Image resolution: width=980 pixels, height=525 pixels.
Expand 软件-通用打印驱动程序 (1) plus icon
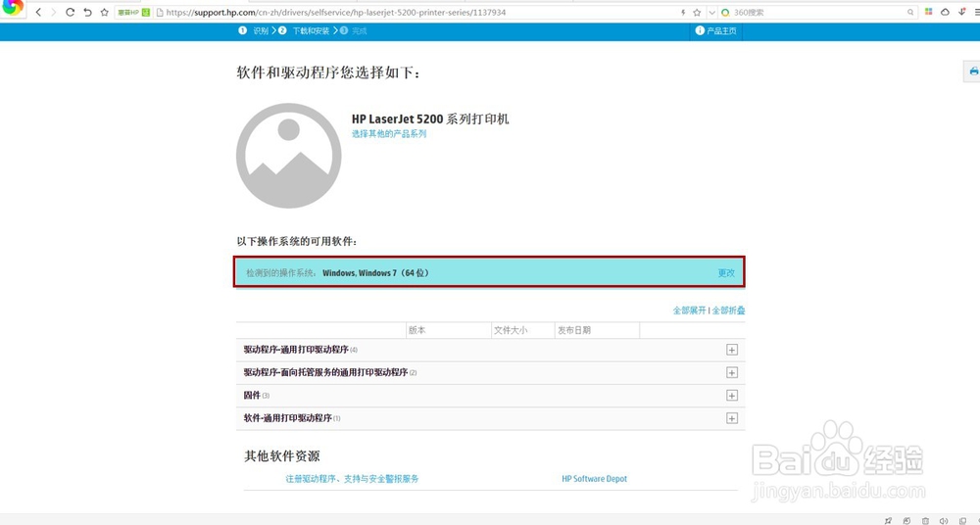732,418
